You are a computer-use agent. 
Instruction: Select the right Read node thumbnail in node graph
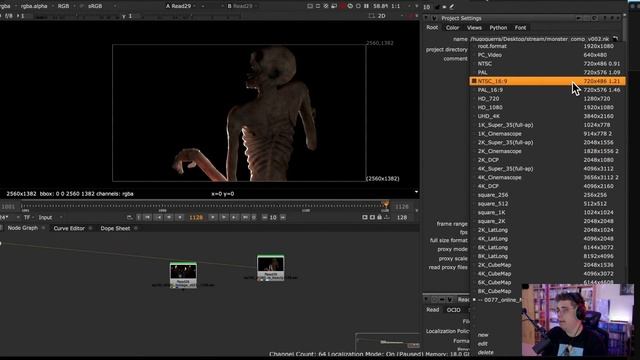pyautogui.click(x=271, y=268)
